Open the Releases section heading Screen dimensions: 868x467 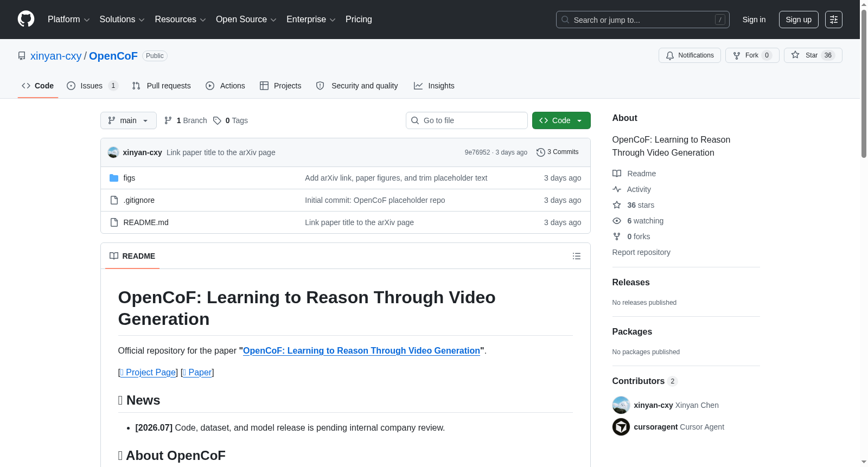point(631,282)
